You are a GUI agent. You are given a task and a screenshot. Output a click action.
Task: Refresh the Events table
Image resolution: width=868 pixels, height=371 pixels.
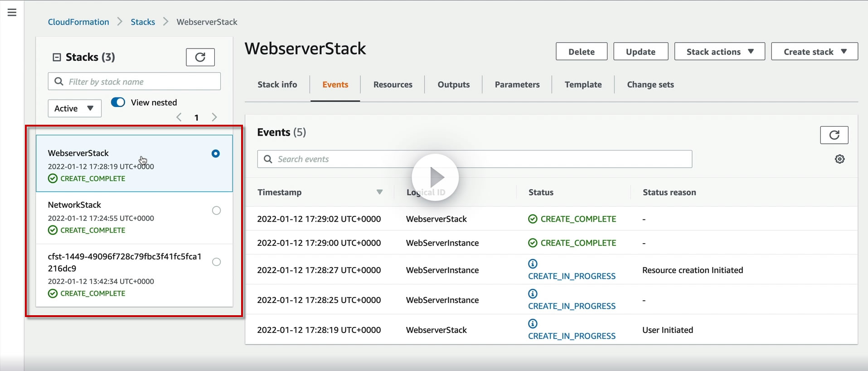[834, 135]
